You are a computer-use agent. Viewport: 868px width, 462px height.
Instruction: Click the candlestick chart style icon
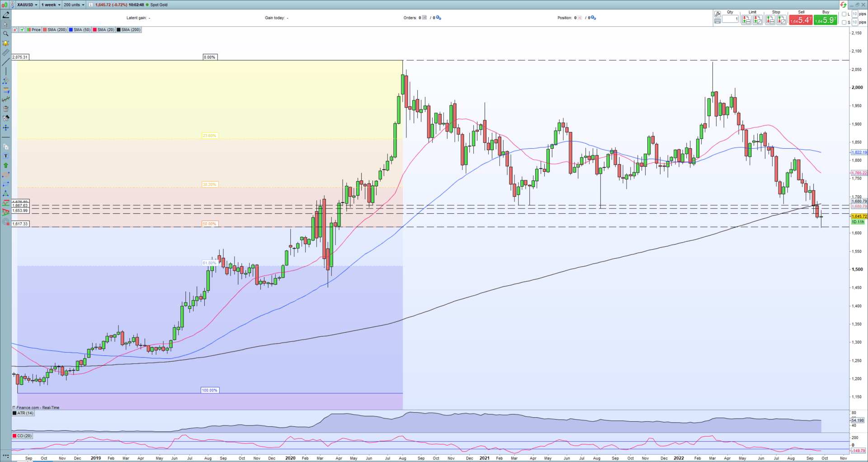pyautogui.click(x=4, y=5)
